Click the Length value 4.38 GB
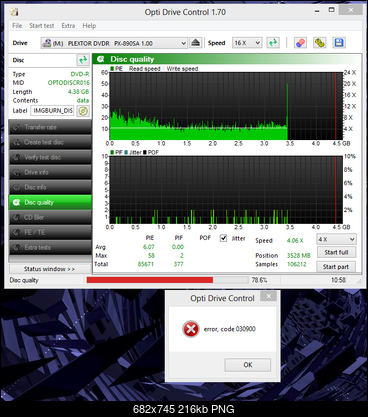This screenshot has width=368, height=417. click(x=78, y=92)
